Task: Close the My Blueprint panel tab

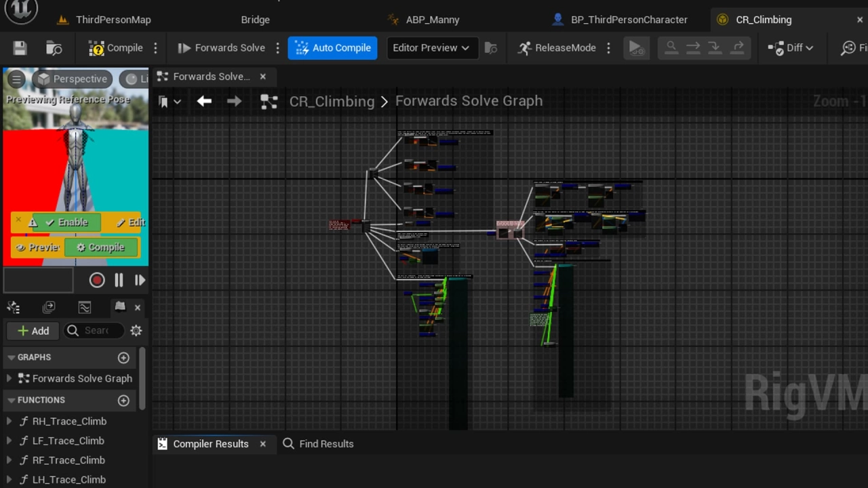Action: pos(138,308)
